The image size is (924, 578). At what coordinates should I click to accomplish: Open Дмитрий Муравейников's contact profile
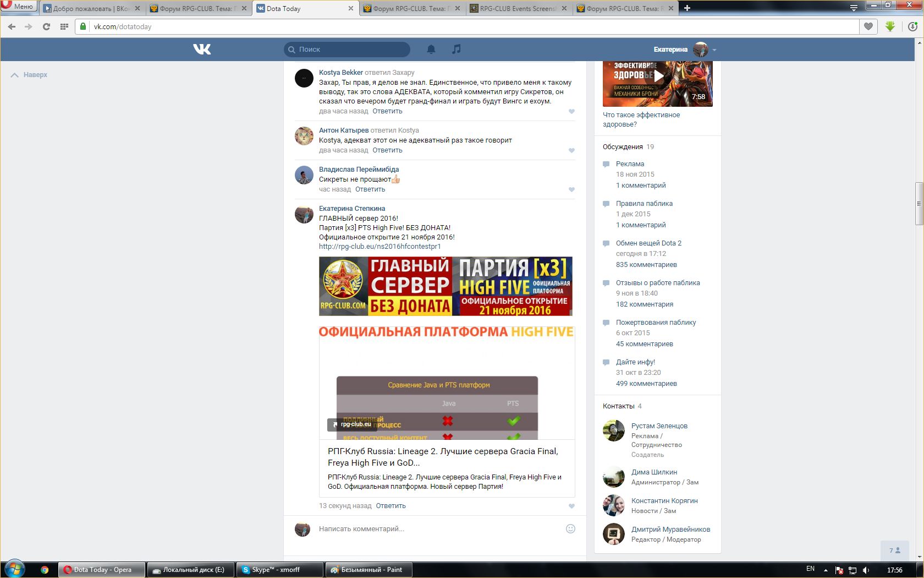670,530
